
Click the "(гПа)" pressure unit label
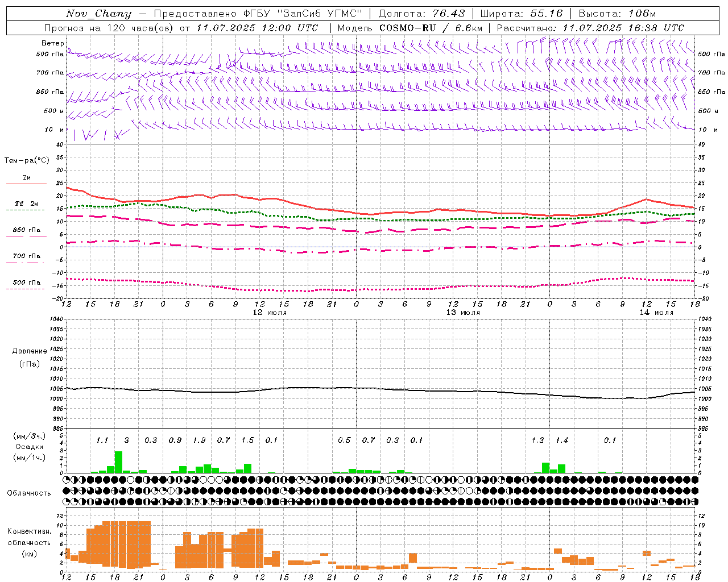coord(30,364)
